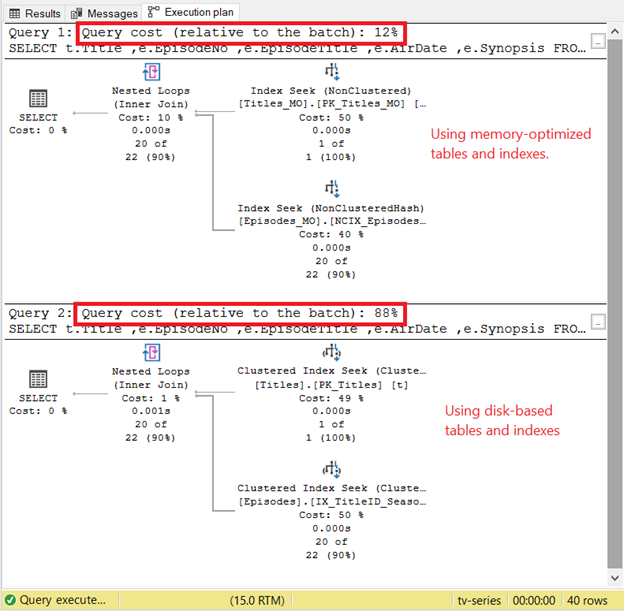This screenshot has width=624, height=611.
Task: Click '40 rows' status bar entry
Action: point(587,600)
